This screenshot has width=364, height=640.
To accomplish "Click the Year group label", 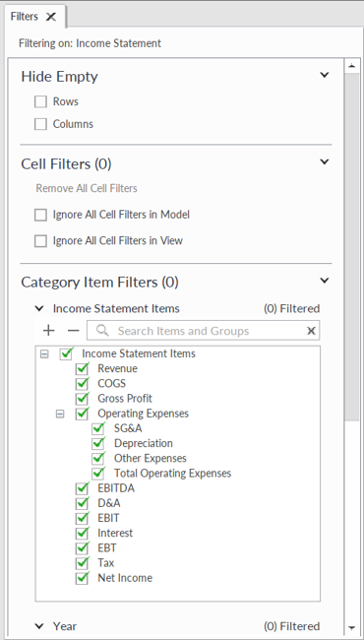I will tap(65, 626).
